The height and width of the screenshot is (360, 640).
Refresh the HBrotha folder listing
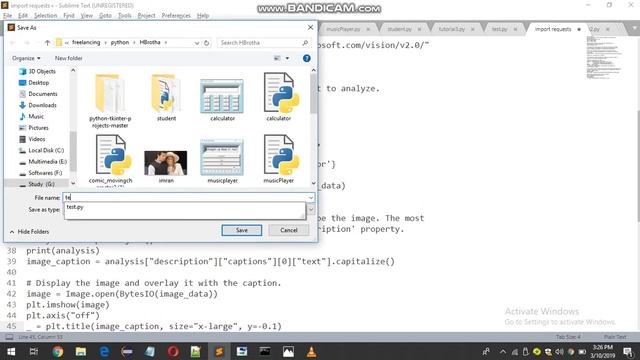point(207,42)
